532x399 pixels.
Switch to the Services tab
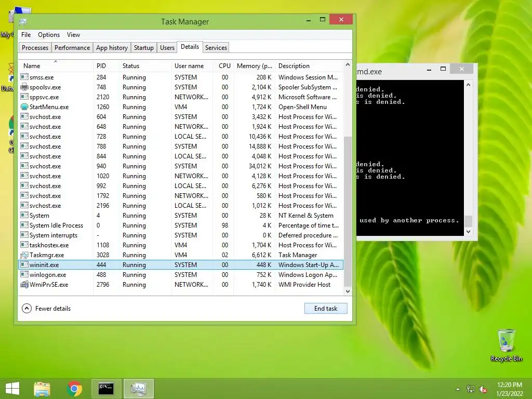point(216,47)
